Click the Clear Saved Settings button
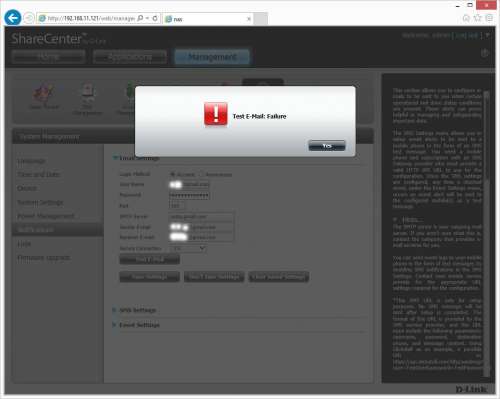This screenshot has height=399, width=500. 278,277
